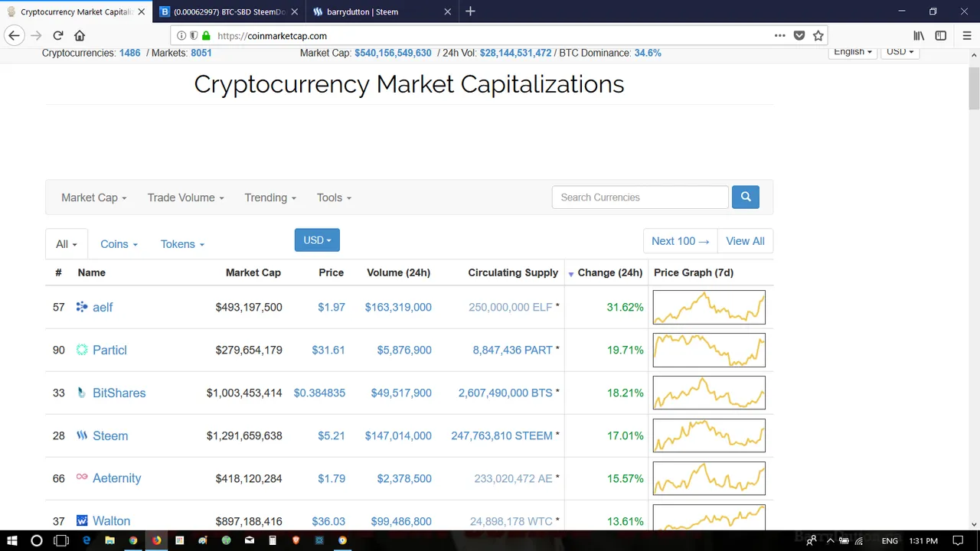Screen dimensions: 980x551
Task: Open Firefox hamburger menu
Action: point(966,35)
